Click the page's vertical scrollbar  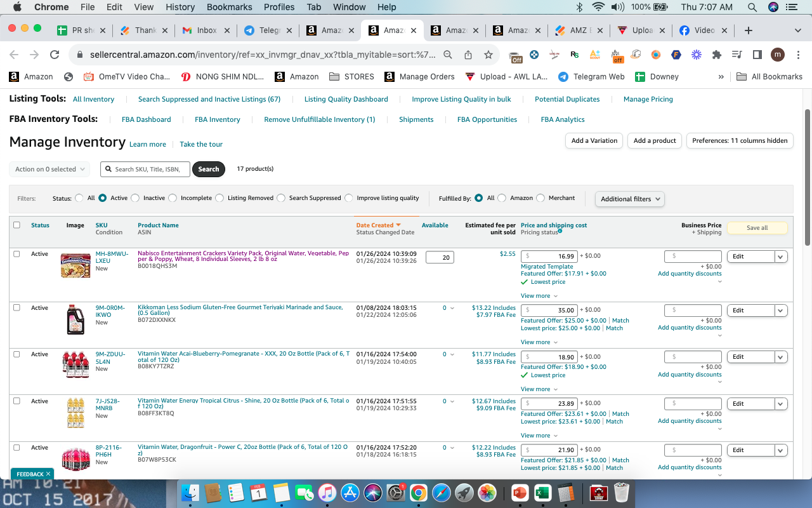(x=808, y=178)
